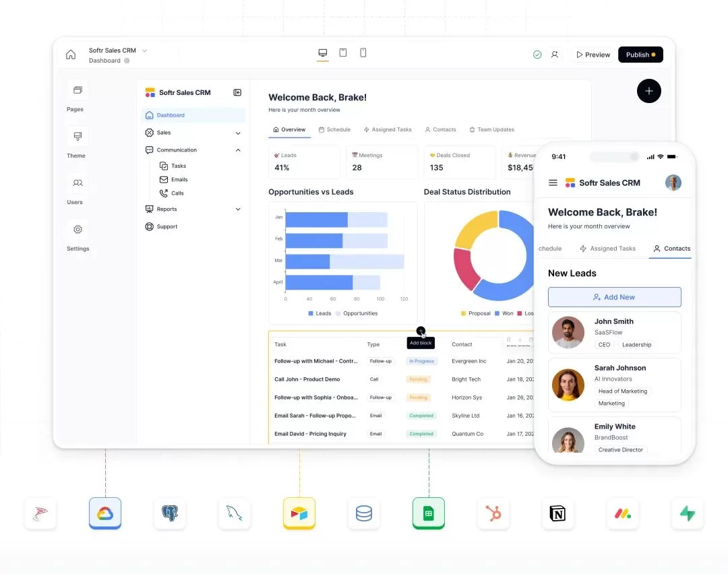Click the Add block plus marker
Image resolution: width=728 pixels, height=574 pixels.
tap(421, 331)
